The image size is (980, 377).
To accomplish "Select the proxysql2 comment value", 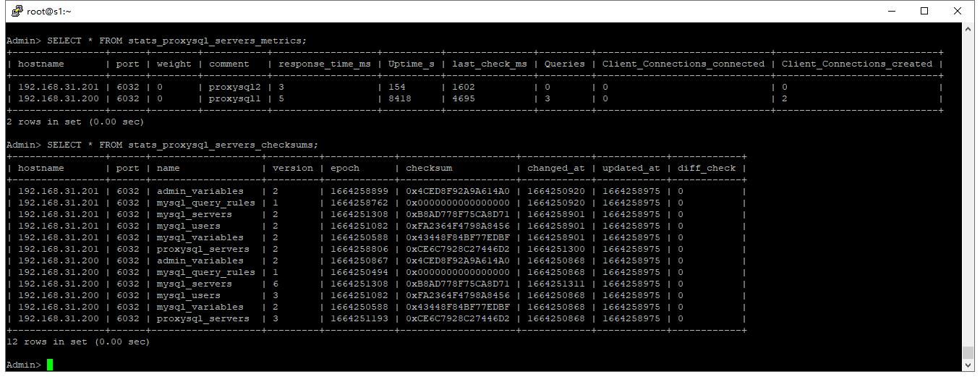I will (x=229, y=87).
